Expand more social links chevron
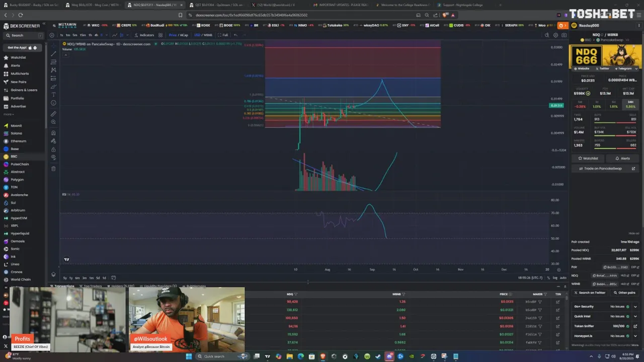This screenshot has height=362, width=644. (x=636, y=68)
